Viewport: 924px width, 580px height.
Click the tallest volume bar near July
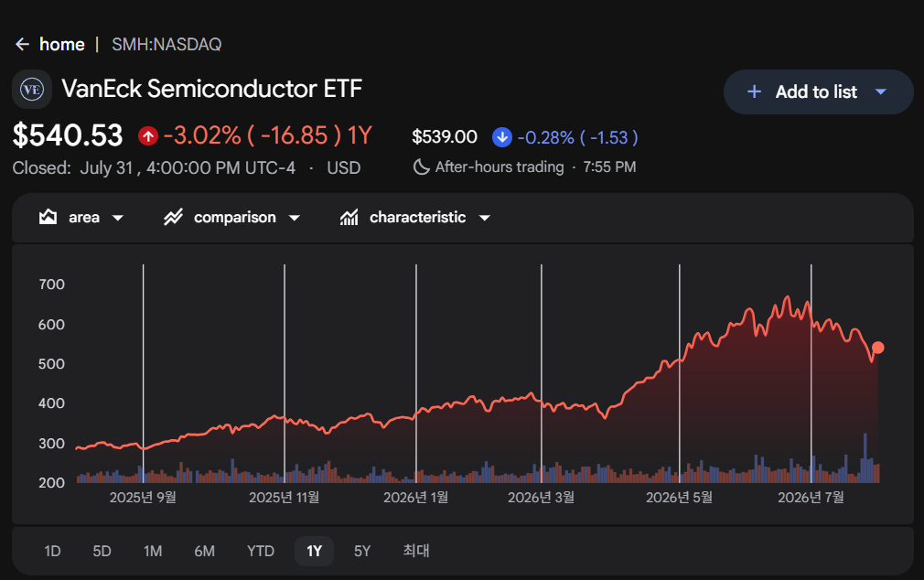[865, 458]
